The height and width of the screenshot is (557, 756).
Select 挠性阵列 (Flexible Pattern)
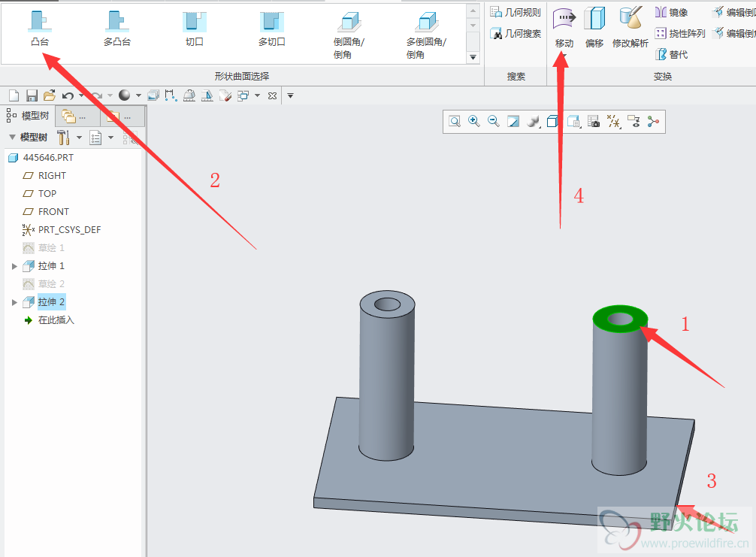pos(680,33)
